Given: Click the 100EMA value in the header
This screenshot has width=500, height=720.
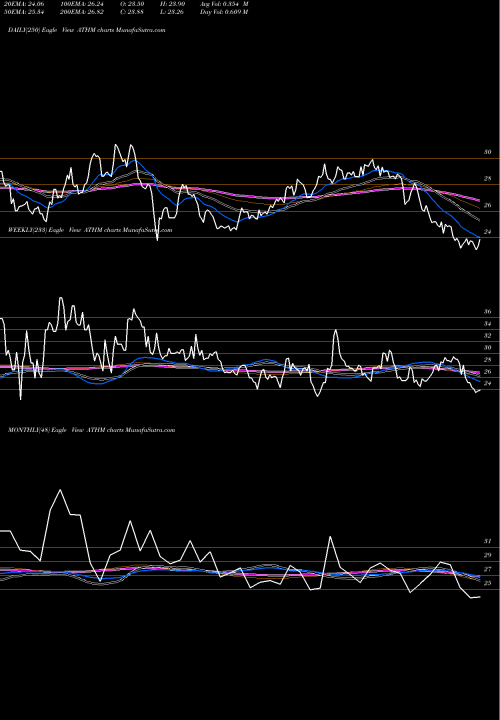Looking at the screenshot, I should (84, 4).
